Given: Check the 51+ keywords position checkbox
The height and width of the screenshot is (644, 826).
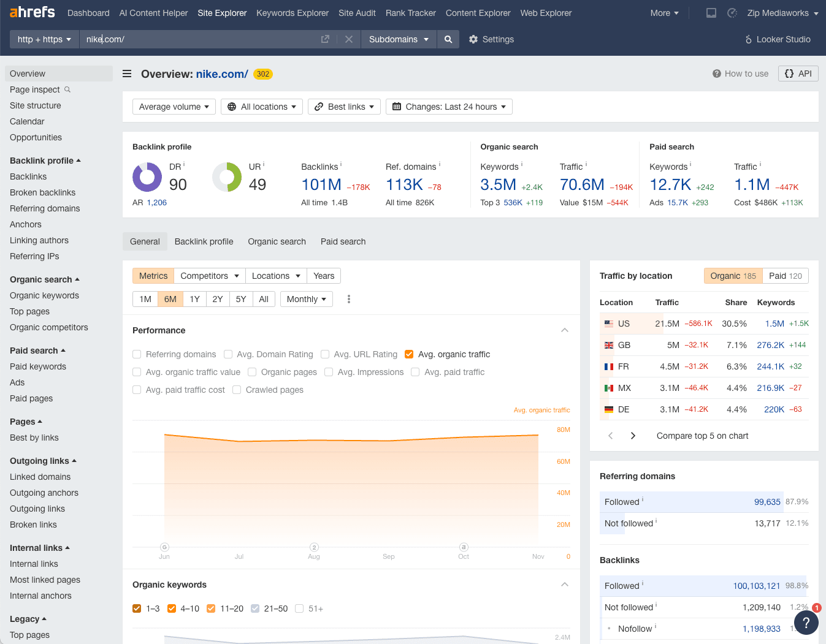Looking at the screenshot, I should 299,608.
